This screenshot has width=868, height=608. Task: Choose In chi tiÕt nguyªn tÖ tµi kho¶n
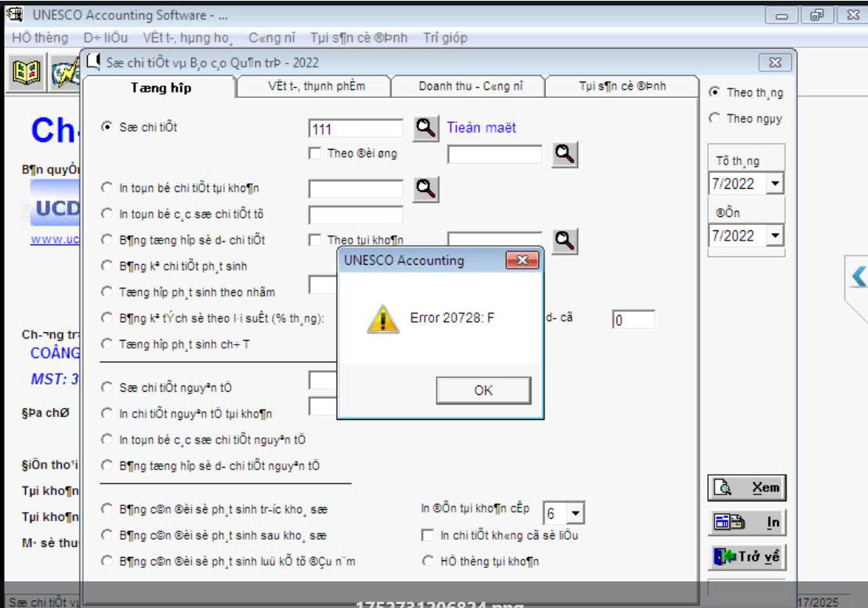click(107, 413)
